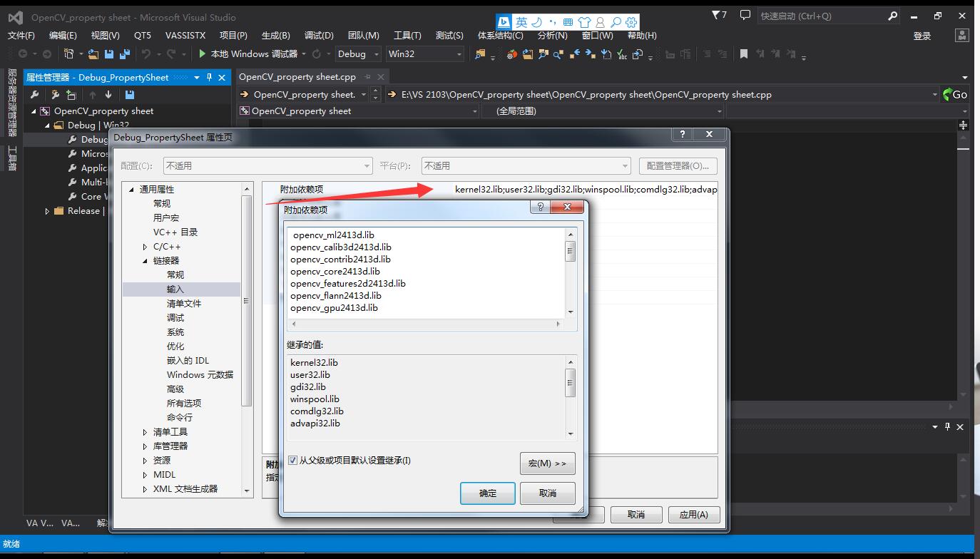The width and height of the screenshot is (980, 559).
Task: Toggle inherit from parent or project defaults checkbox
Action: tap(292, 461)
